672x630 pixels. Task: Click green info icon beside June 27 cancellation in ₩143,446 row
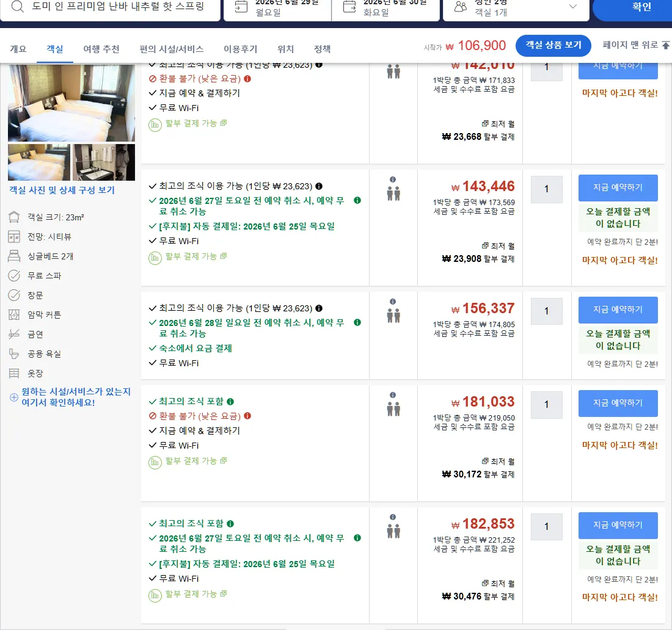pyautogui.click(x=357, y=200)
